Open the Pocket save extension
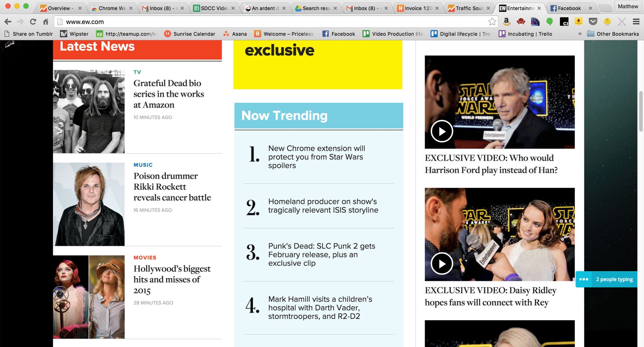644x347 pixels. pos(593,22)
